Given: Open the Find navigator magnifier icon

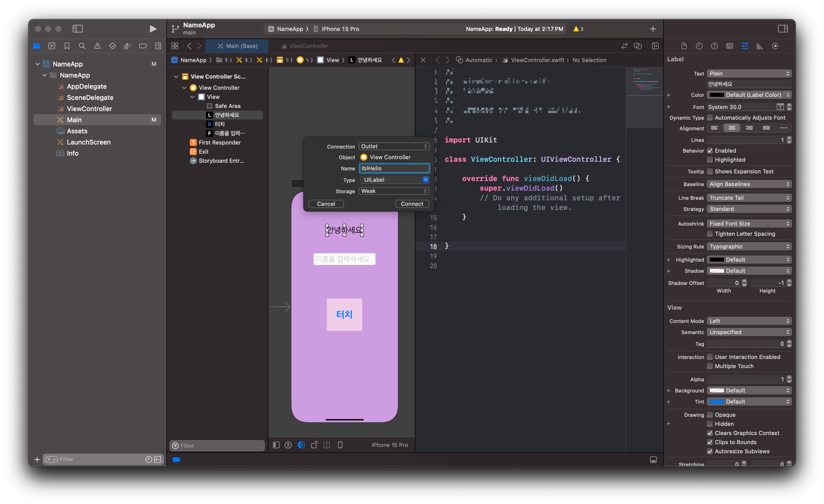Looking at the screenshot, I should pos(82,46).
